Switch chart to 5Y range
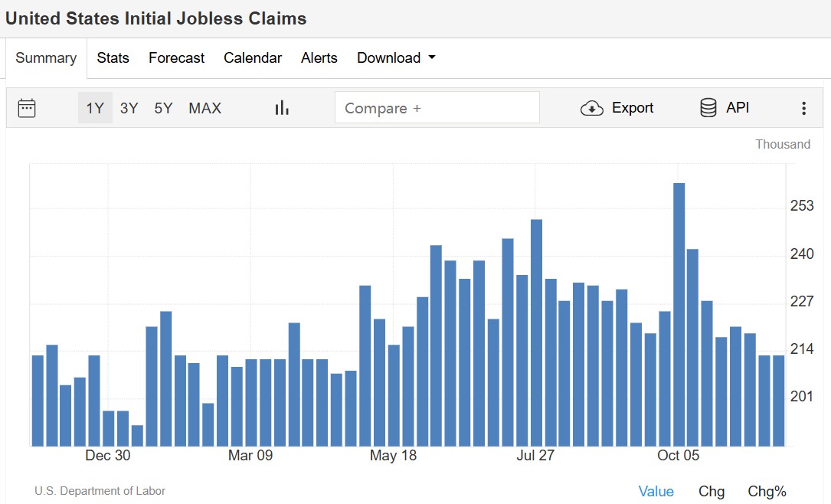831x504 pixels. click(163, 108)
